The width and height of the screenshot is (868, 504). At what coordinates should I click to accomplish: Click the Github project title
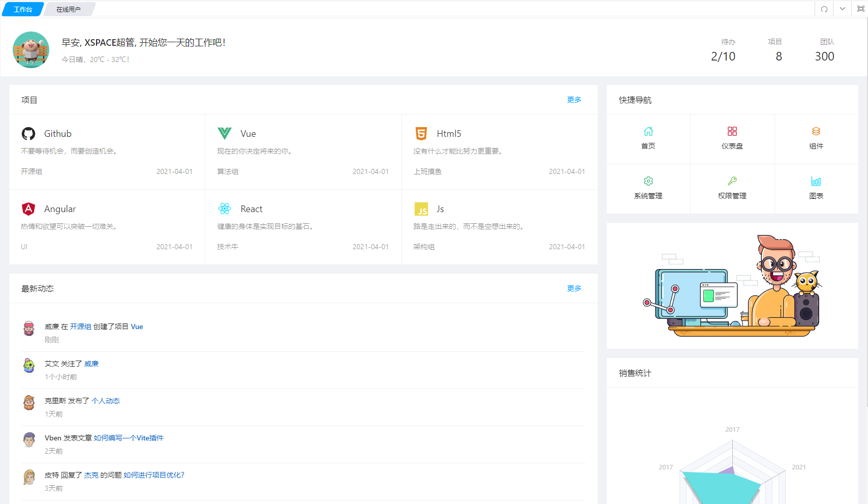pyautogui.click(x=58, y=134)
